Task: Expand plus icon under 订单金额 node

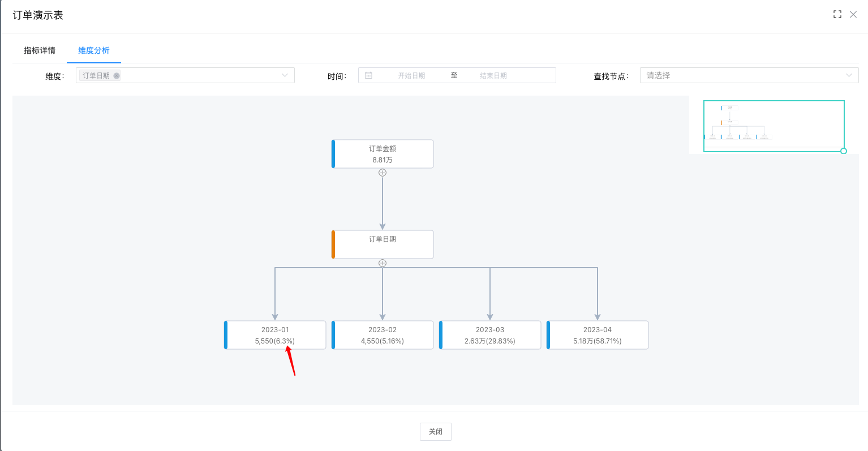Action: point(383,173)
